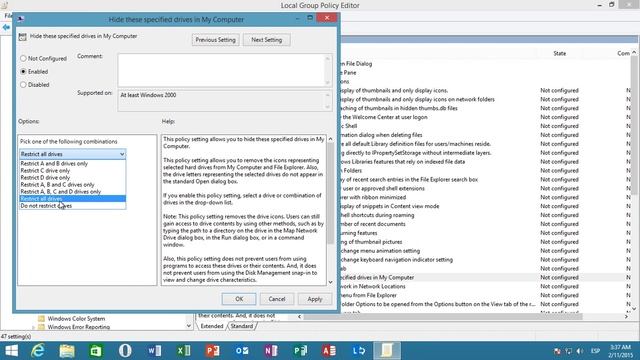Launch Internet Explorer from the taskbar

(38, 351)
